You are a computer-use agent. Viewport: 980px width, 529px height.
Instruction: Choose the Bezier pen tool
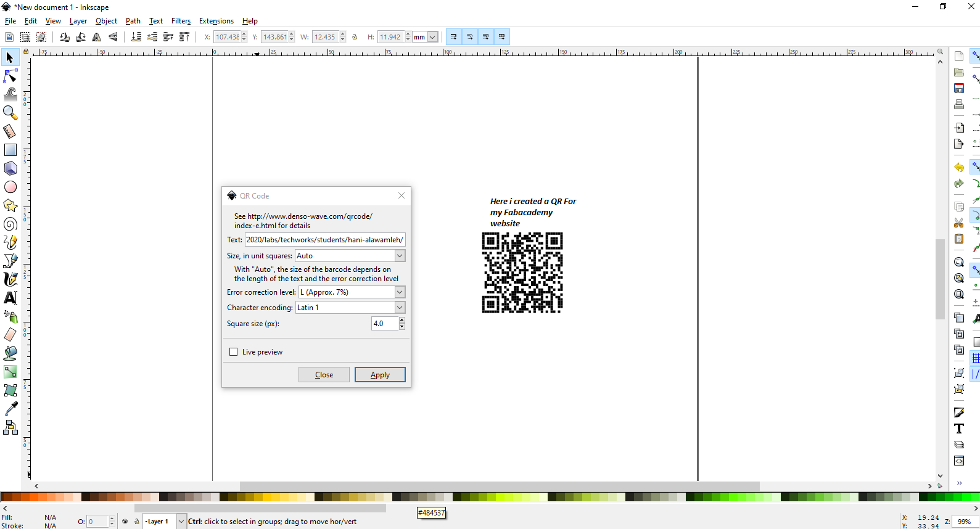10,261
